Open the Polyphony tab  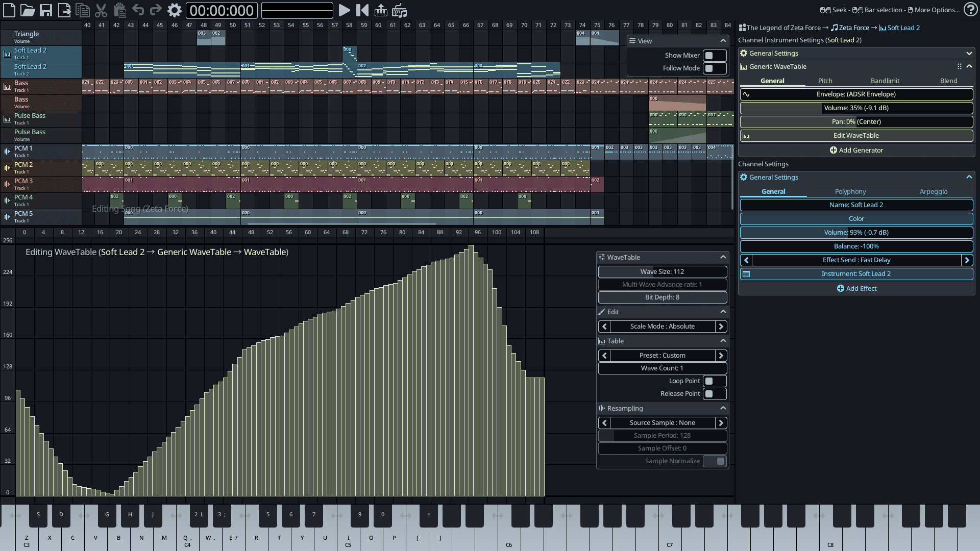[x=850, y=191]
